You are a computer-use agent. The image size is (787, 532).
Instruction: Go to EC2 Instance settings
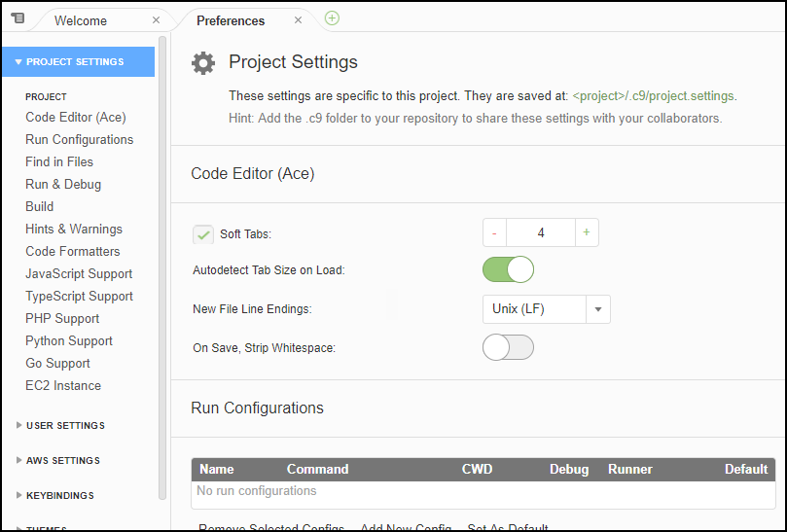pyautogui.click(x=63, y=386)
